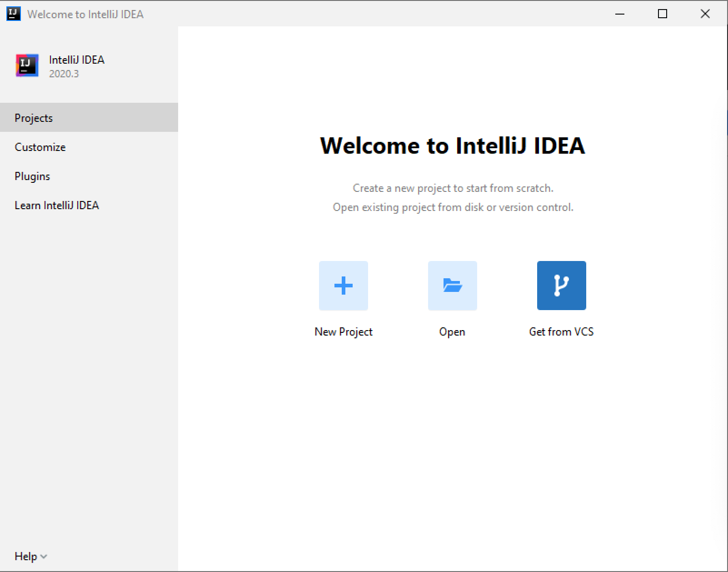Click the New Project plus icon

point(344,286)
